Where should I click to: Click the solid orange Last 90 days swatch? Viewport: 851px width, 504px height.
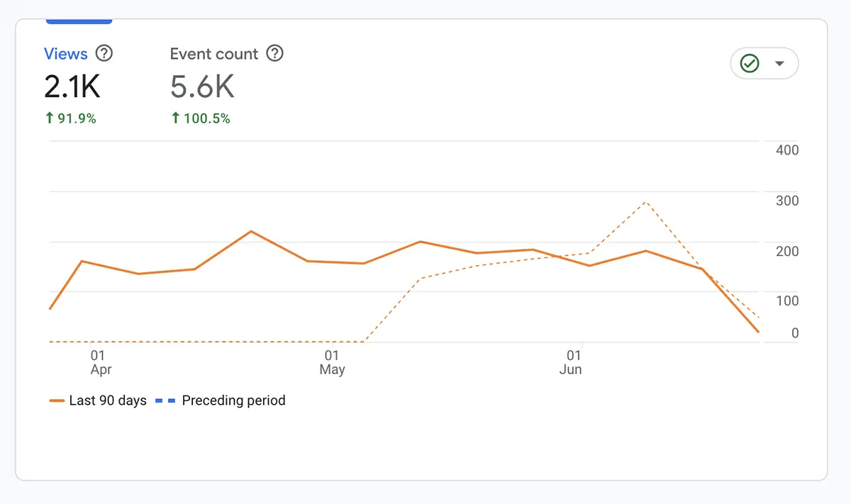[x=57, y=401]
